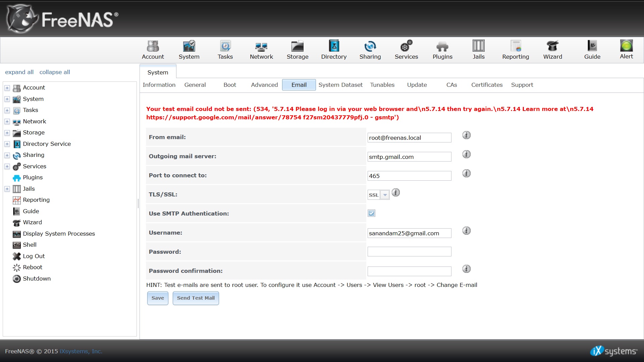
Task: Expand Jails tree node in sidebar
Action: [7, 189]
